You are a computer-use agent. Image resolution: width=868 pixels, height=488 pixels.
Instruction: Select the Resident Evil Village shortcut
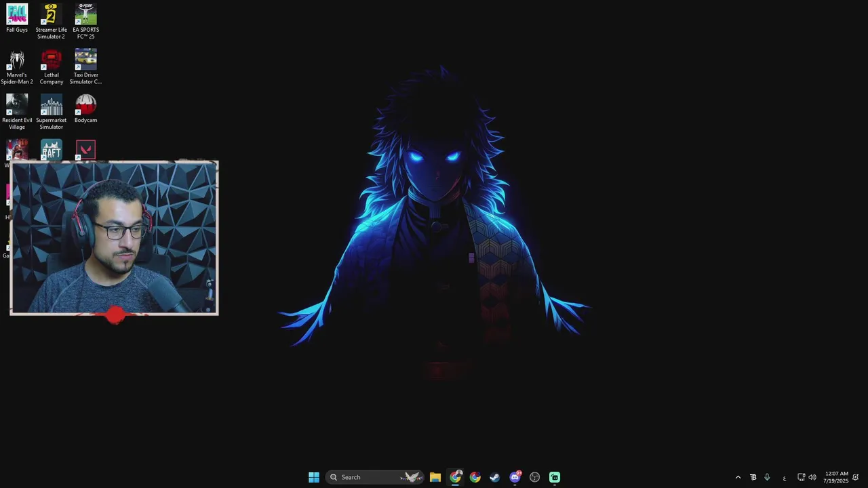pos(17,112)
